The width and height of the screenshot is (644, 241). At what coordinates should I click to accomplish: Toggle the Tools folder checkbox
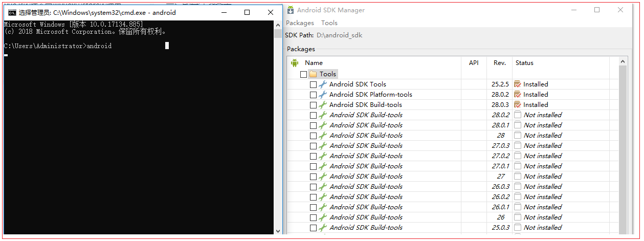[304, 74]
